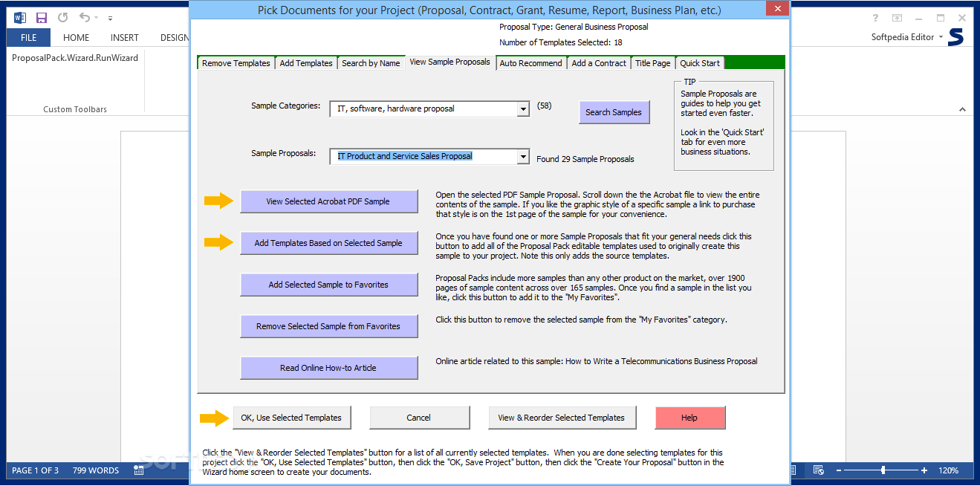Switch to the Remove Templates tab
The height and width of the screenshot is (486, 980).
(x=236, y=63)
